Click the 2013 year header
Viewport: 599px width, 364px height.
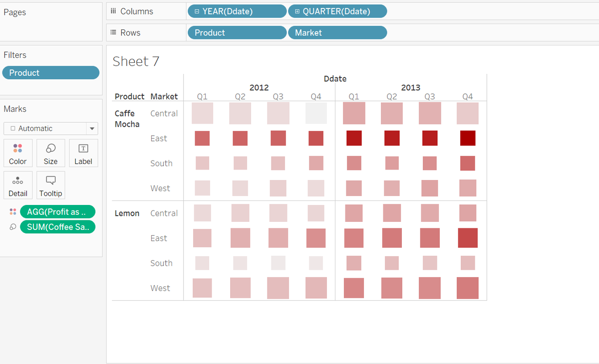[x=411, y=87]
